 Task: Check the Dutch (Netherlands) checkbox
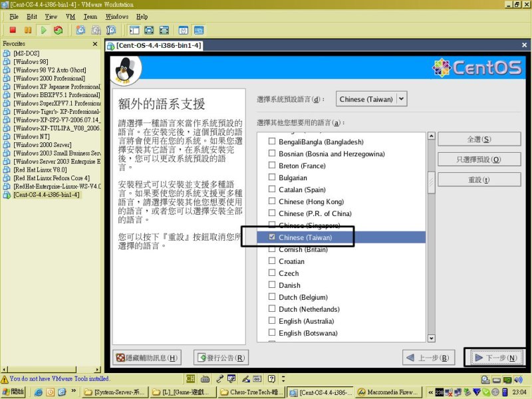coord(272,309)
